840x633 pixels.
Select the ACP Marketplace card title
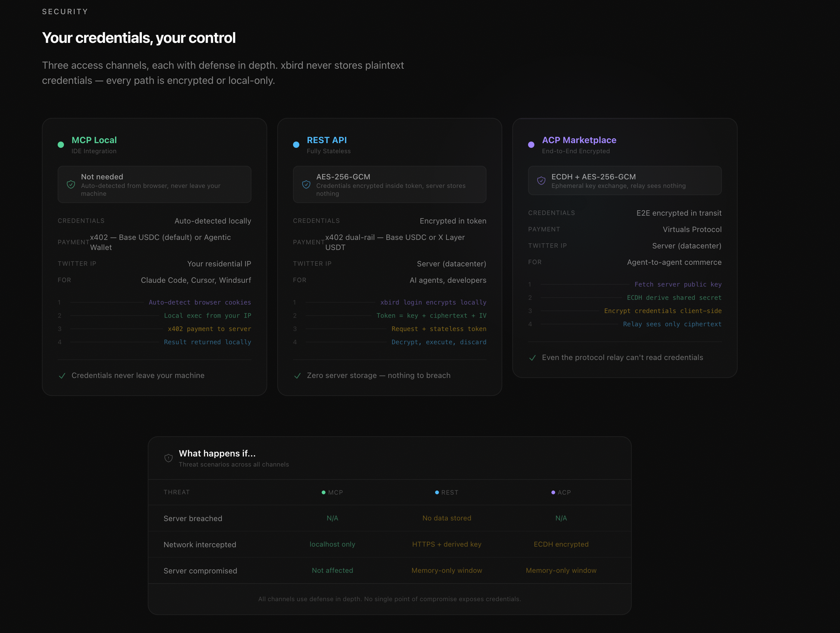pos(579,140)
